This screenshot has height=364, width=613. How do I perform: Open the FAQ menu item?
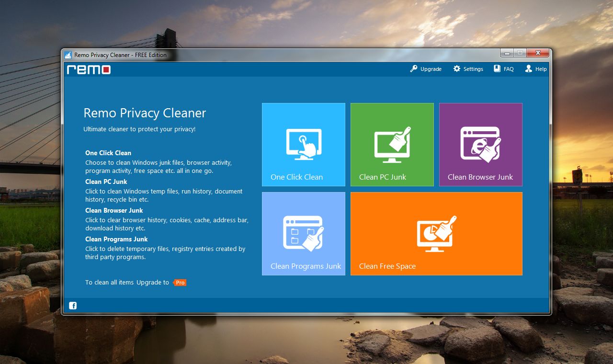503,69
